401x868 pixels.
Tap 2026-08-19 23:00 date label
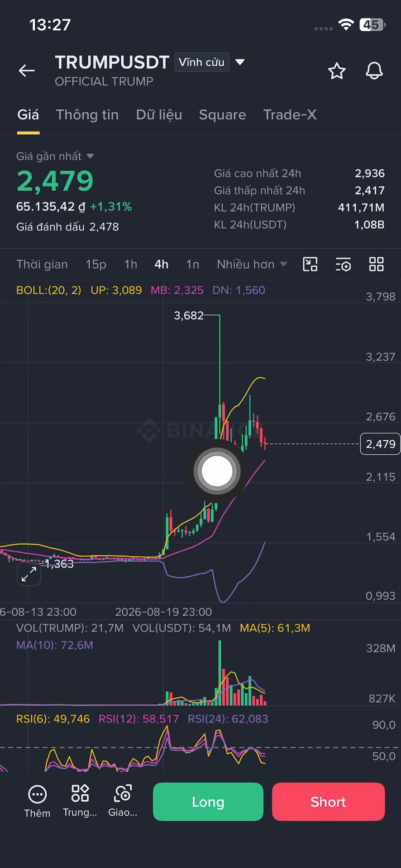pos(163,612)
